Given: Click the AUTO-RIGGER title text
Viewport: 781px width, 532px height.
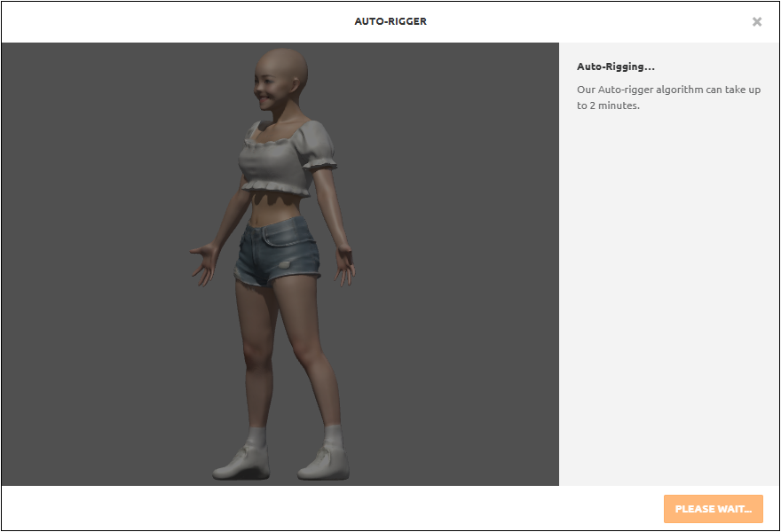Looking at the screenshot, I should (390, 21).
